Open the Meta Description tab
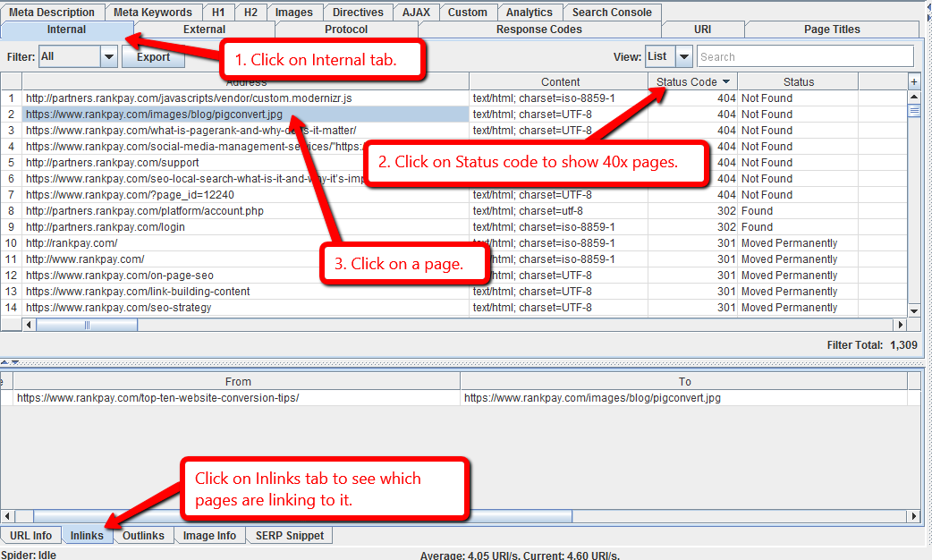This screenshot has width=932, height=560. (x=52, y=12)
